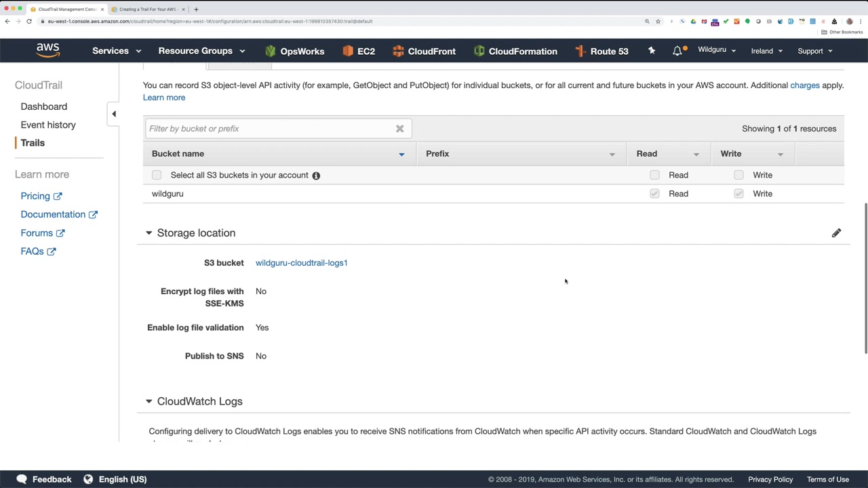Clear the bucket filter with X icon
The image size is (868, 488).
(399, 129)
